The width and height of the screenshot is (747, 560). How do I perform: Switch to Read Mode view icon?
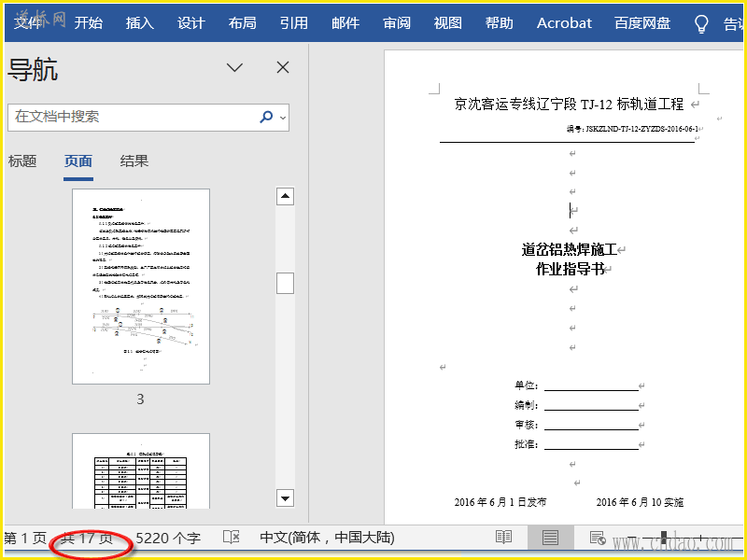point(503,538)
